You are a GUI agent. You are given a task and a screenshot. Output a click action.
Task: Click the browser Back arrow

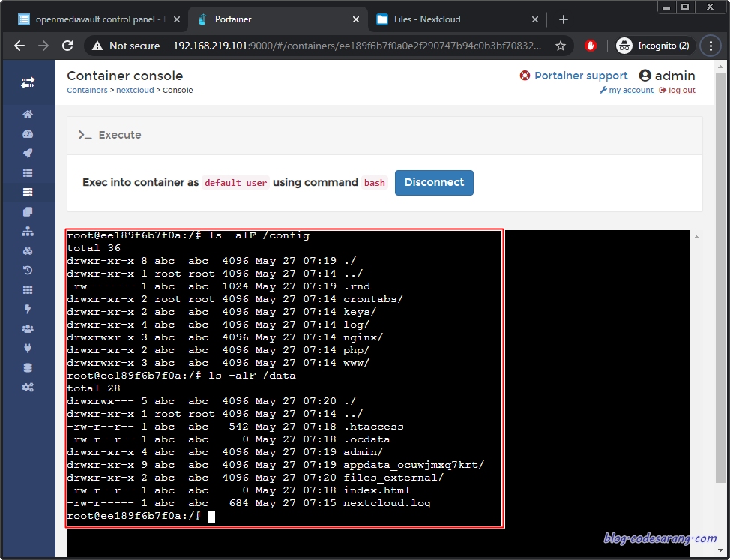(x=19, y=46)
